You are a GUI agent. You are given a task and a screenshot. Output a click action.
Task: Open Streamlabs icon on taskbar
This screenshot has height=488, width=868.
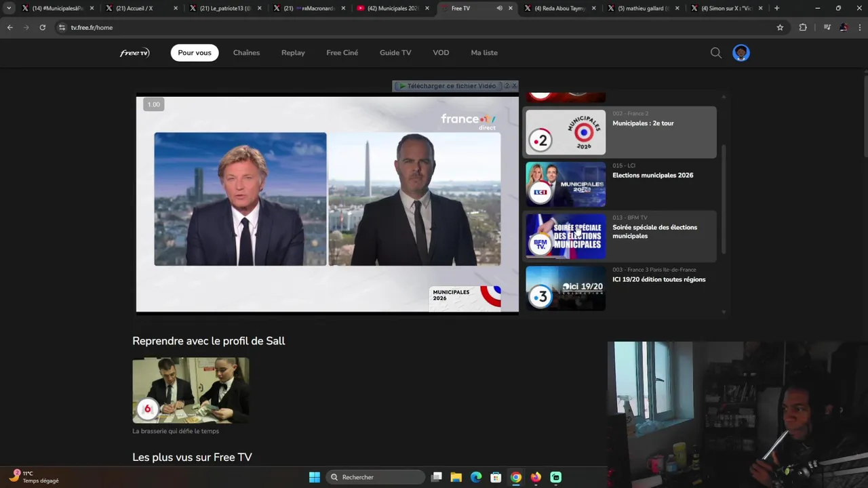556,477
